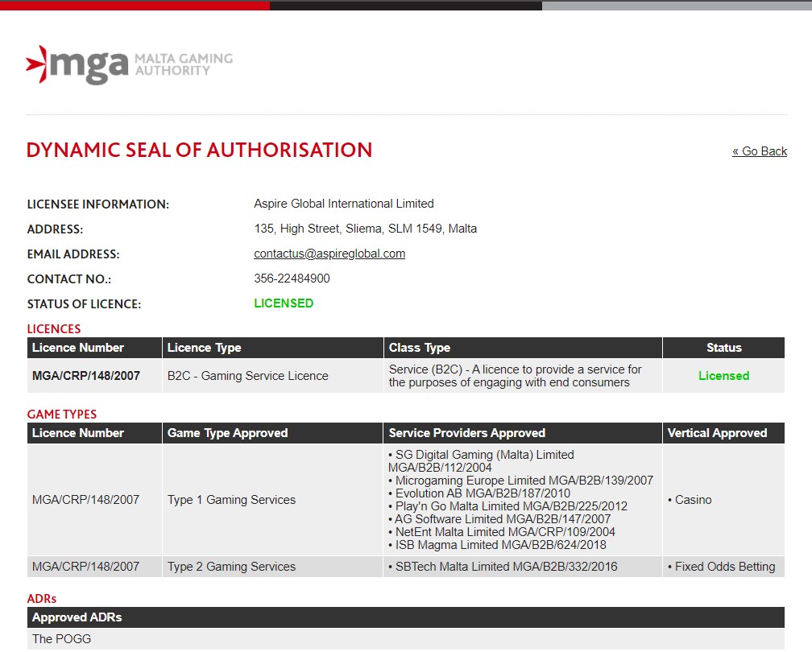Select Play'n Go Malta Limited entry
Image resolution: width=812 pixels, height=652 pixels.
(x=507, y=506)
